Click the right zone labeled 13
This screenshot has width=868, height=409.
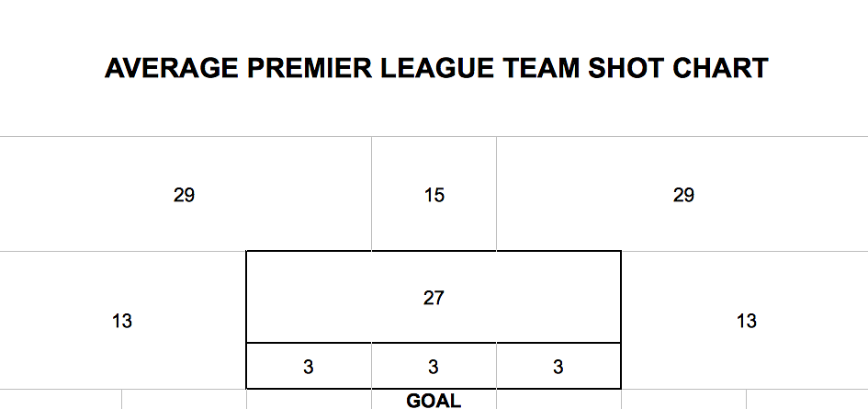[x=745, y=321]
